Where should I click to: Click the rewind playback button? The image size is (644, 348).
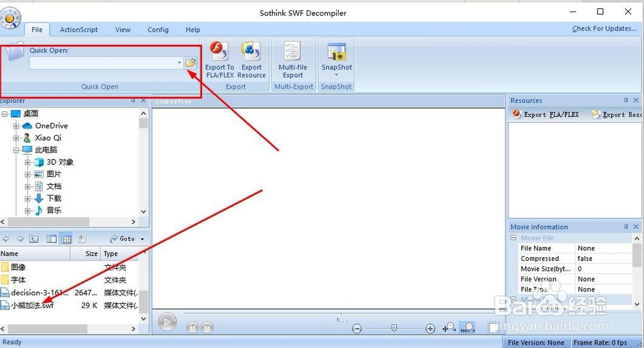[x=192, y=327]
